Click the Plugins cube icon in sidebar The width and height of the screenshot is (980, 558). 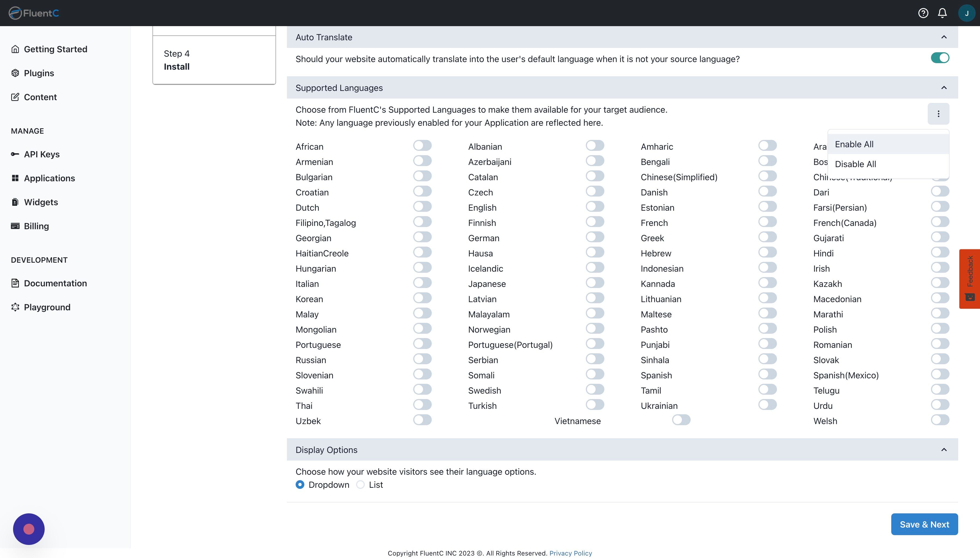tap(15, 73)
